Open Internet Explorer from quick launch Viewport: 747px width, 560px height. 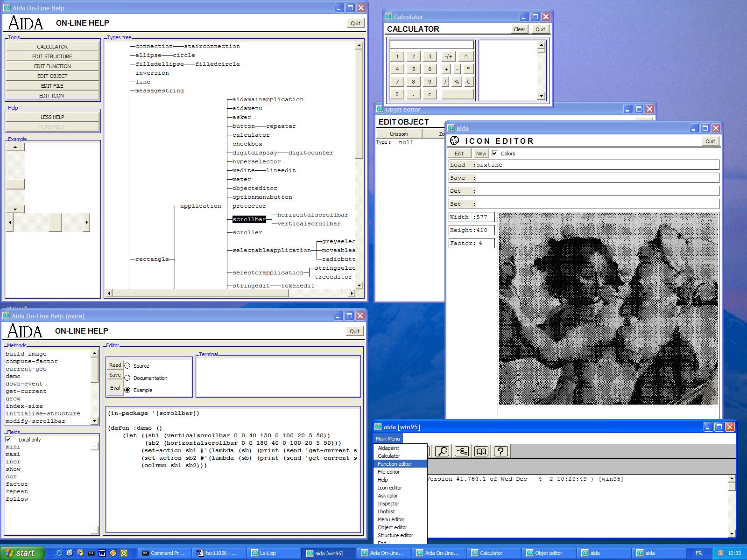[59, 553]
